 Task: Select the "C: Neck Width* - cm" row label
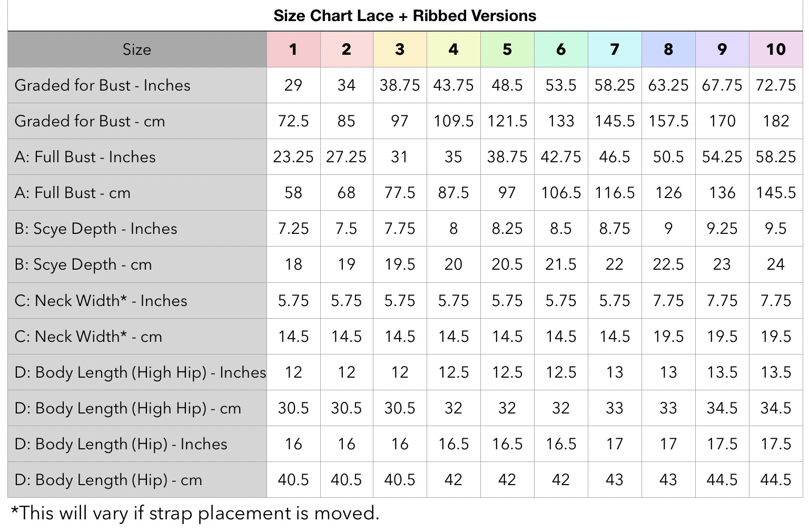[x=88, y=337]
